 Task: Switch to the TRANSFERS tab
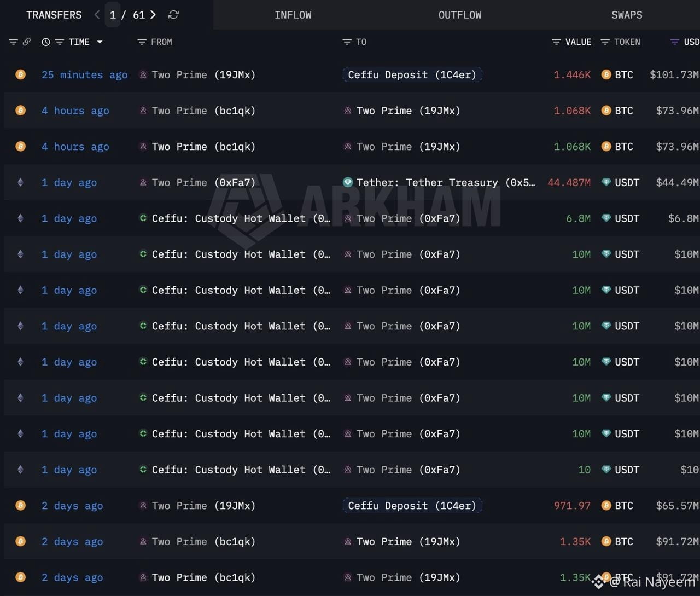tap(54, 15)
